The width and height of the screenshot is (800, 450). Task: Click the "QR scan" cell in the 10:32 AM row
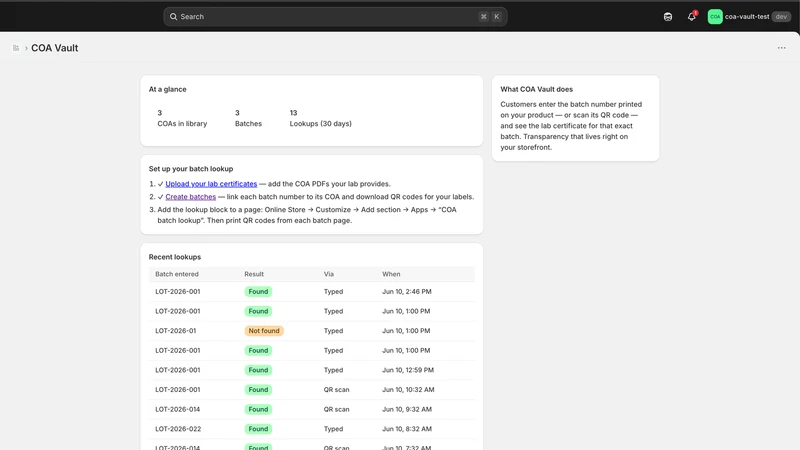coord(336,390)
